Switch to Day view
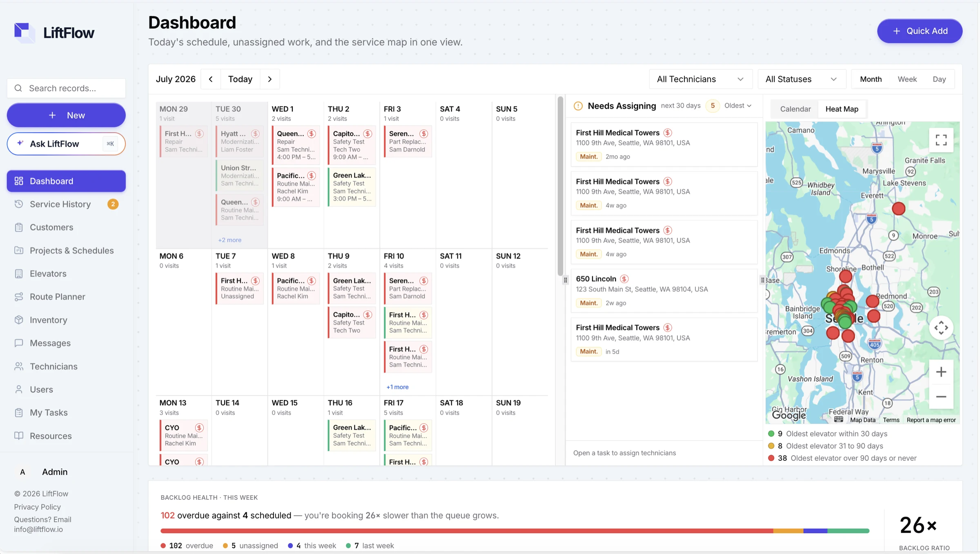The width and height of the screenshot is (980, 554). (x=939, y=79)
